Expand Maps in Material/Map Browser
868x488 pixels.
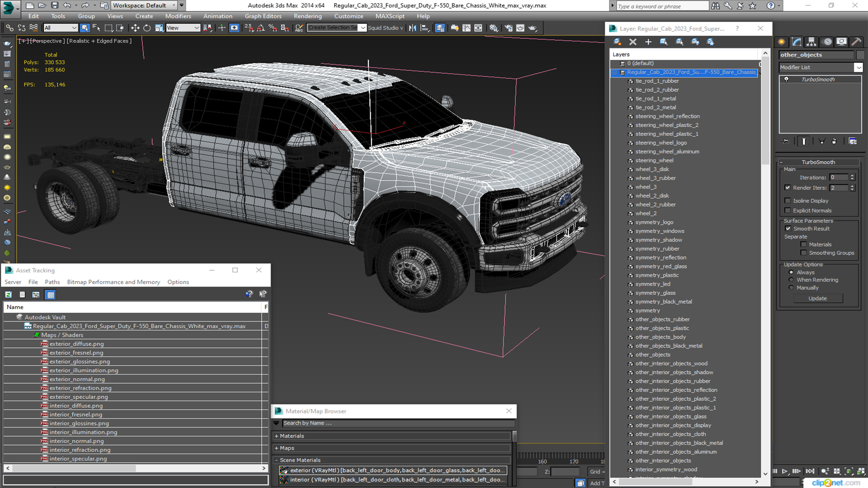pyautogui.click(x=392, y=448)
